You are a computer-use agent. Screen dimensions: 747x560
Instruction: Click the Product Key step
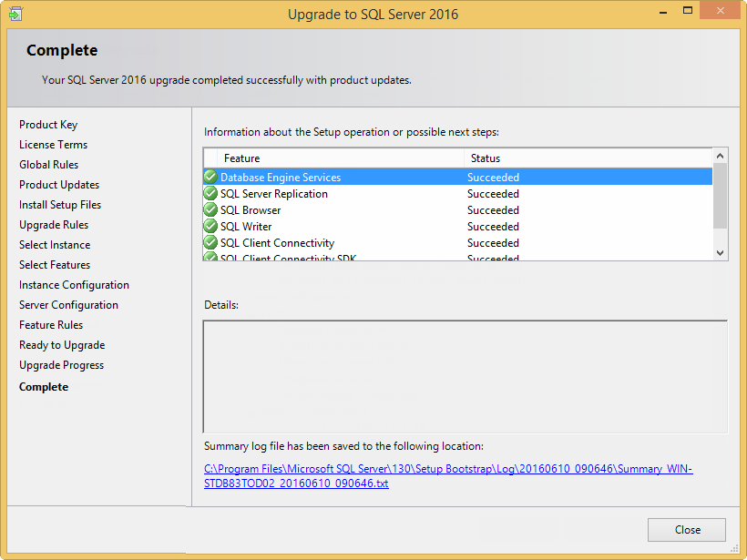pyautogui.click(x=48, y=125)
